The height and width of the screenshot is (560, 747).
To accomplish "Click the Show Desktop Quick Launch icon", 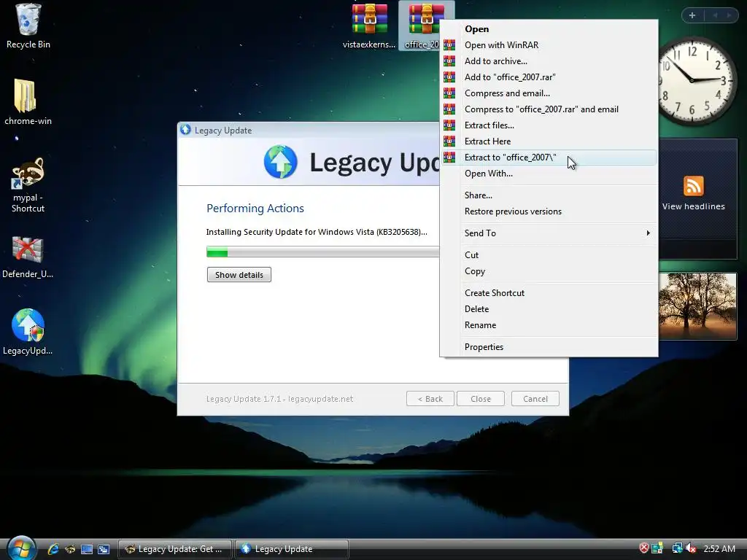I will coord(87,549).
